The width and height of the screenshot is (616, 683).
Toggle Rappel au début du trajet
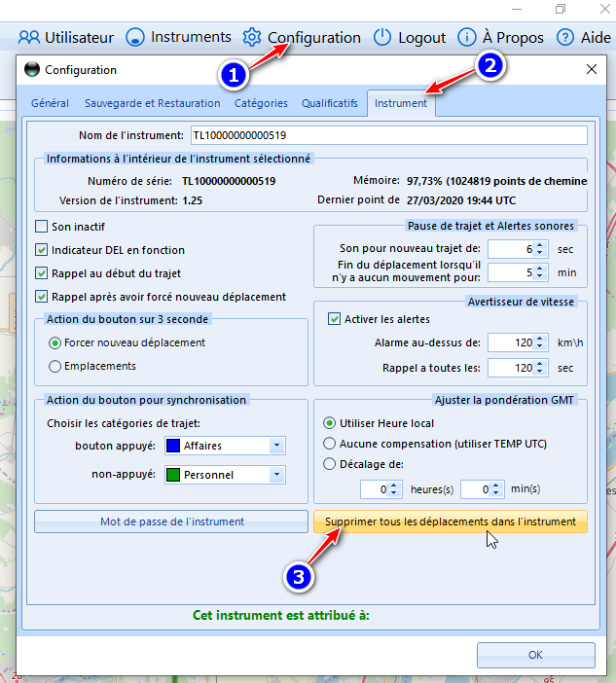click(x=42, y=273)
